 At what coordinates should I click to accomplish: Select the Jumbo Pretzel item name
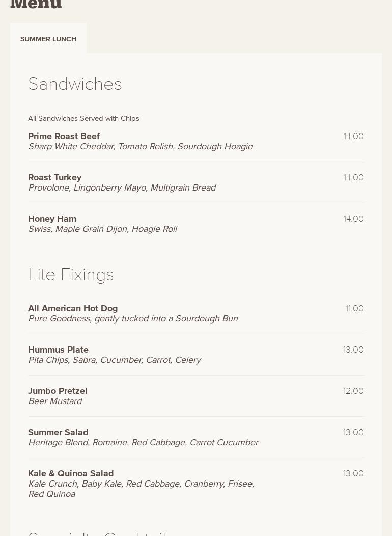tap(58, 391)
